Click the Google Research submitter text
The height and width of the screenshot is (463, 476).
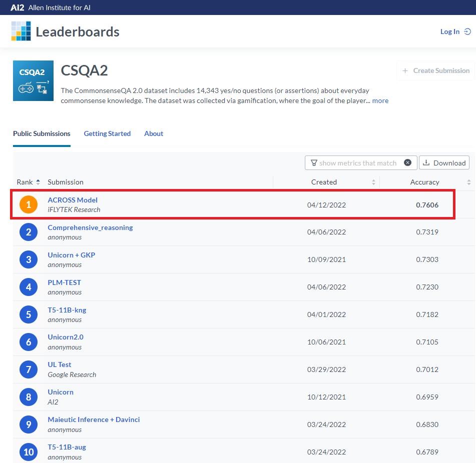(72, 375)
